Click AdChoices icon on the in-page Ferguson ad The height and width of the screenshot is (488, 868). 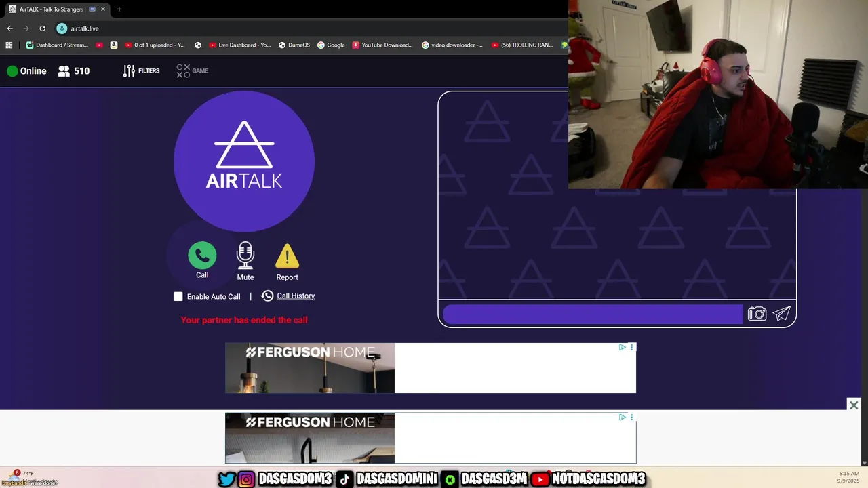pyautogui.click(x=622, y=347)
